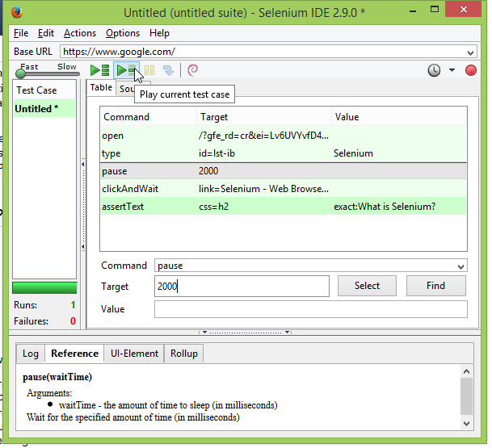Viewport: 492px width, 448px height.
Task: Click 'exact:What is Selenium?' value cell
Action: tap(385, 207)
